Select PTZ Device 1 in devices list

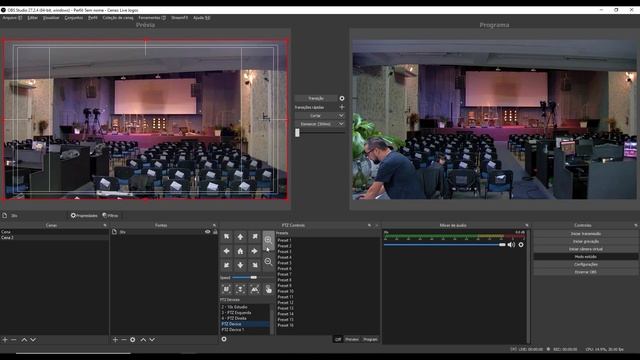(233, 329)
